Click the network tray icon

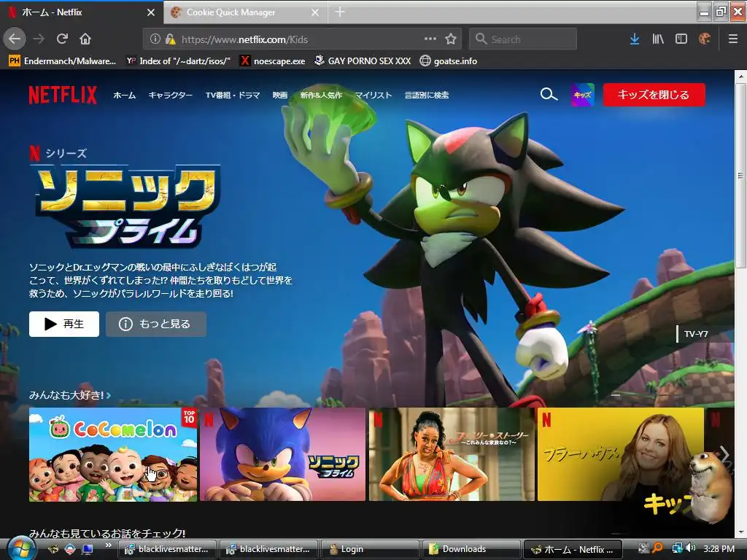pyautogui.click(x=677, y=548)
